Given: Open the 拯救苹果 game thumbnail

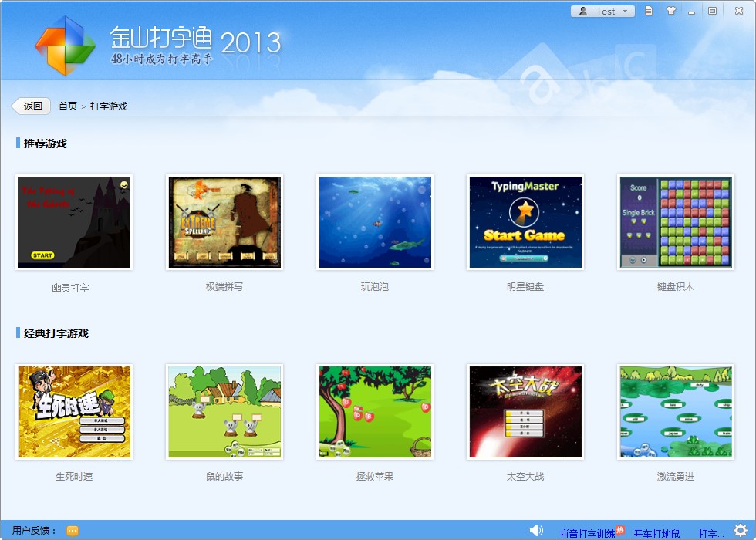Looking at the screenshot, I should click(375, 412).
